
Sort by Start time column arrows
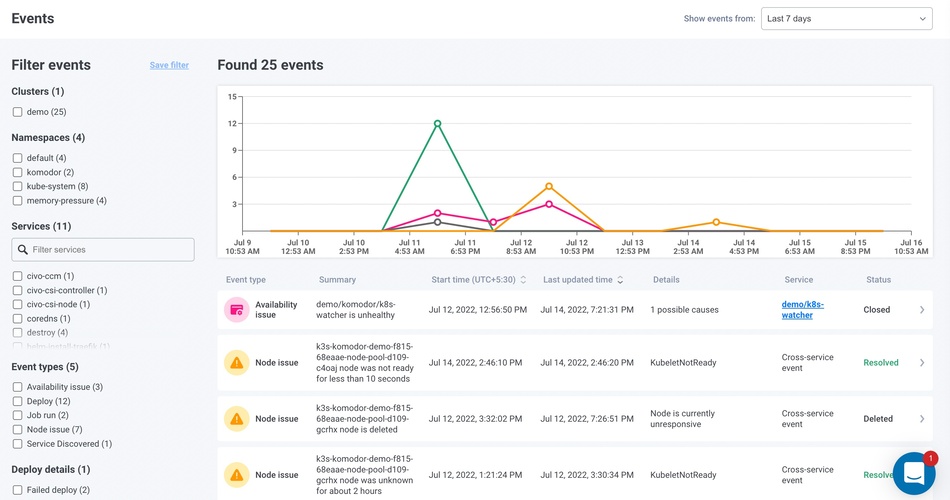523,279
